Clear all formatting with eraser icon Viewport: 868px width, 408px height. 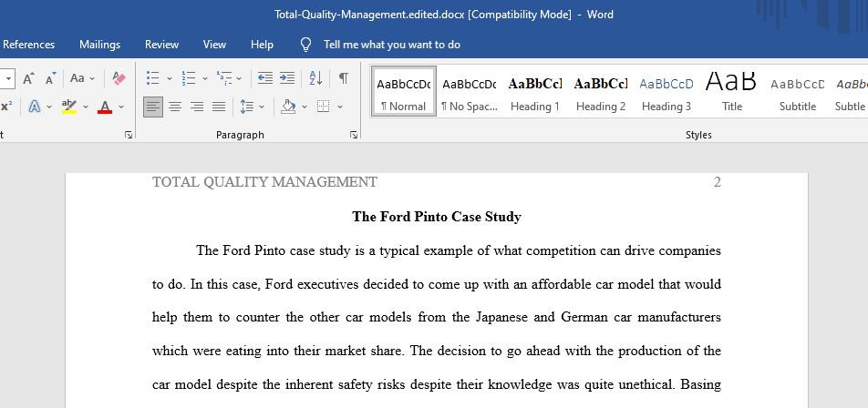click(119, 78)
